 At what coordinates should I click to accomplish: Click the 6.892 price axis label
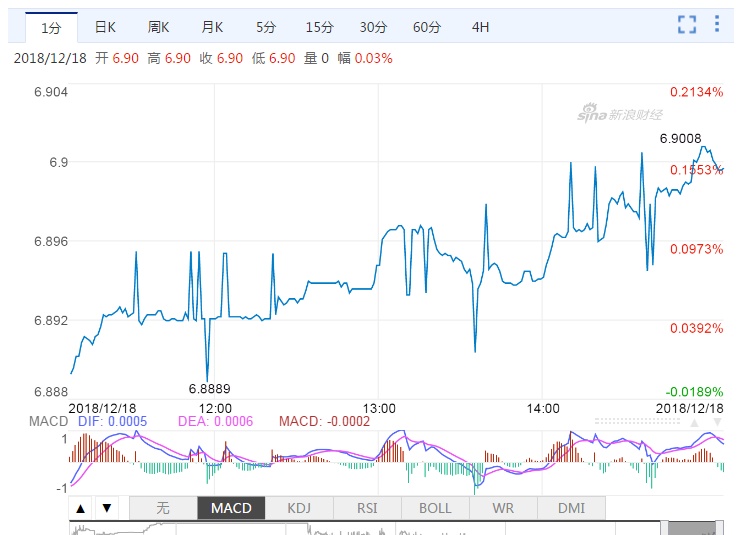click(51, 320)
